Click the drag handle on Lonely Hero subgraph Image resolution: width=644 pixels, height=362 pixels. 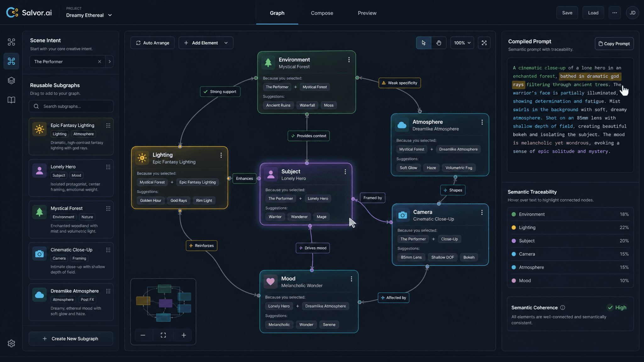tap(108, 167)
